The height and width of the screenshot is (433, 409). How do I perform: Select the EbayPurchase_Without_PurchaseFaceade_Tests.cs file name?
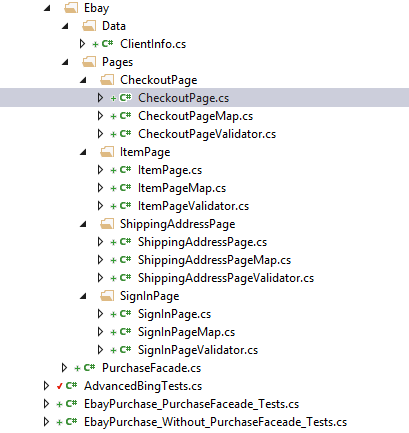(216, 422)
